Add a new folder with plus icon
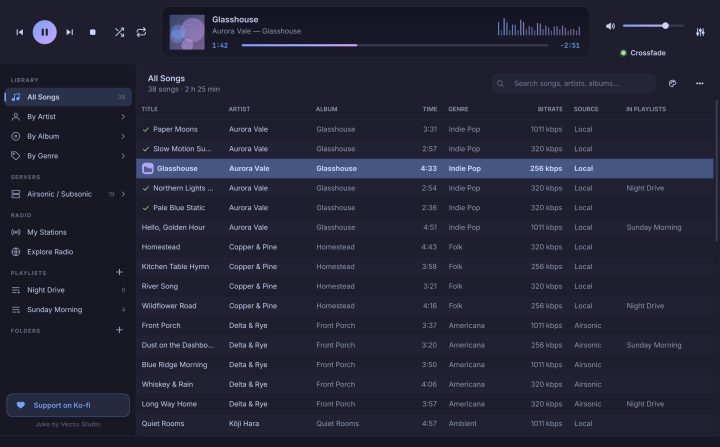This screenshot has height=447, width=720. [x=119, y=330]
